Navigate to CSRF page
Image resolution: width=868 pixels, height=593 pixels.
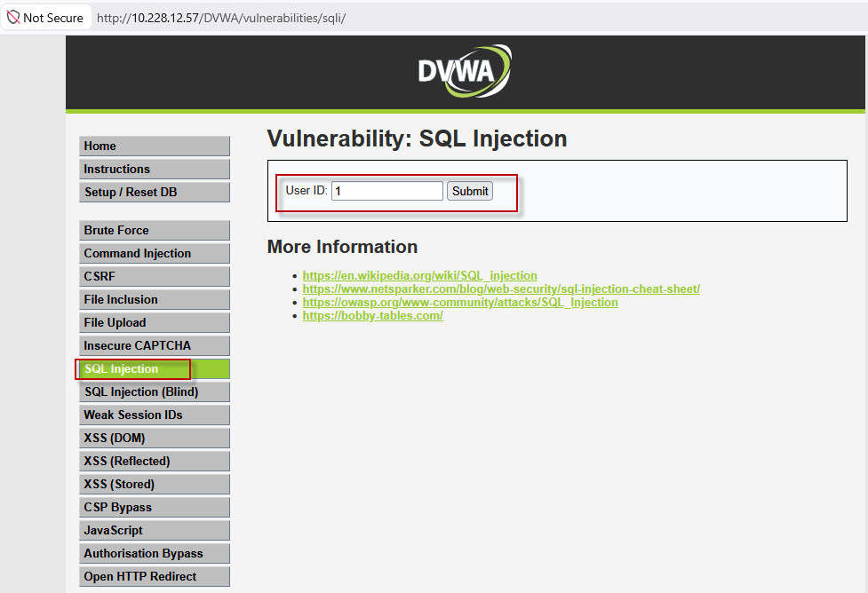click(x=155, y=276)
